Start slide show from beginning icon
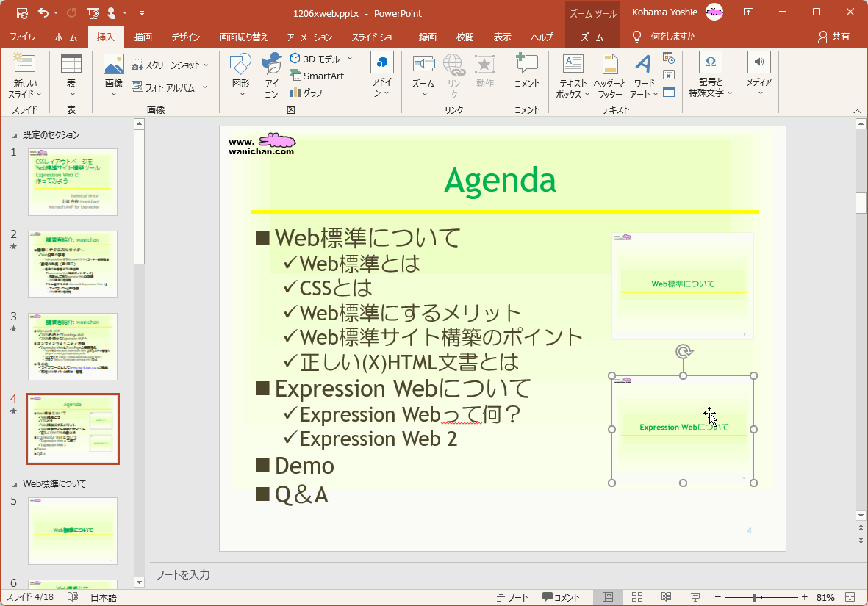 click(93, 12)
